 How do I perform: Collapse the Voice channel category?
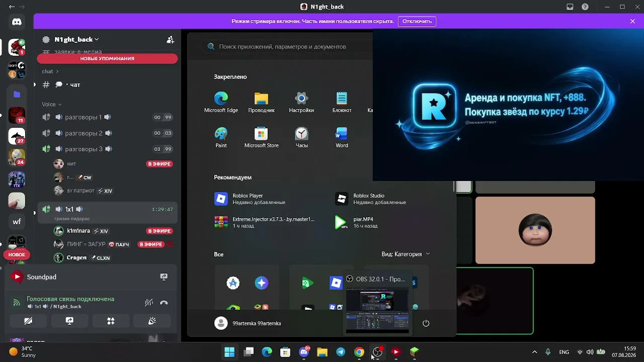(x=51, y=104)
